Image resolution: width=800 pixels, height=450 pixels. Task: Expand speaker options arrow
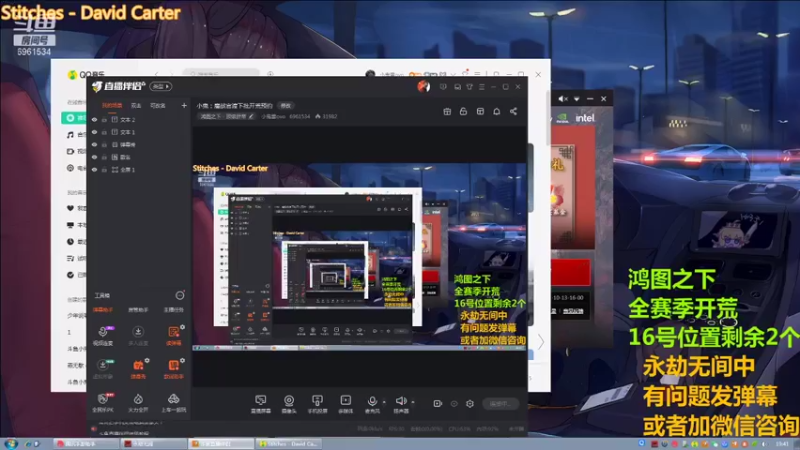point(413,402)
